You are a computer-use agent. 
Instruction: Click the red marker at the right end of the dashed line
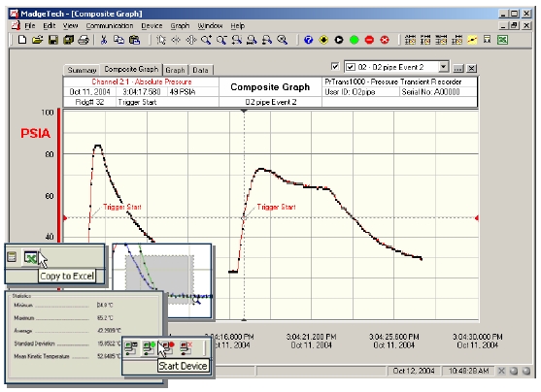pyautogui.click(x=477, y=218)
